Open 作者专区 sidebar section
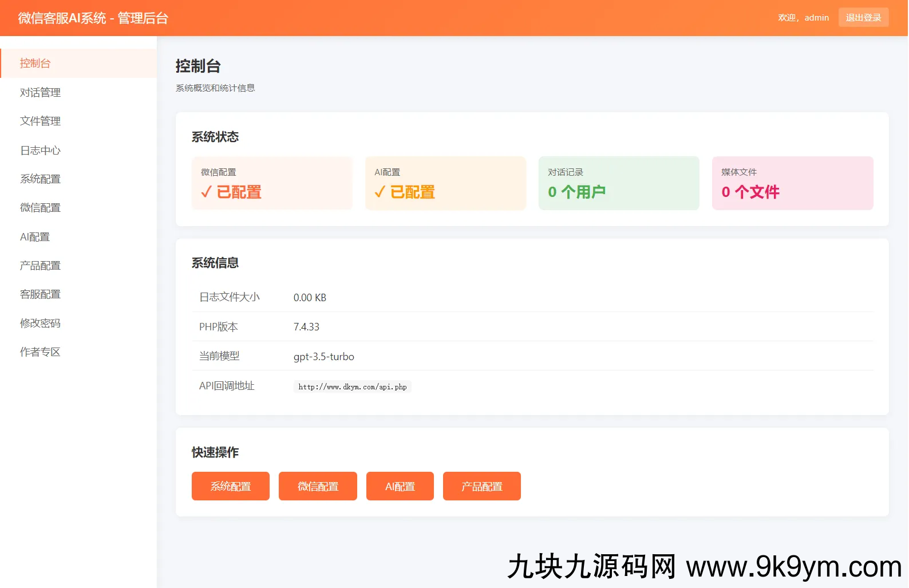The width and height of the screenshot is (909, 588). click(x=40, y=352)
